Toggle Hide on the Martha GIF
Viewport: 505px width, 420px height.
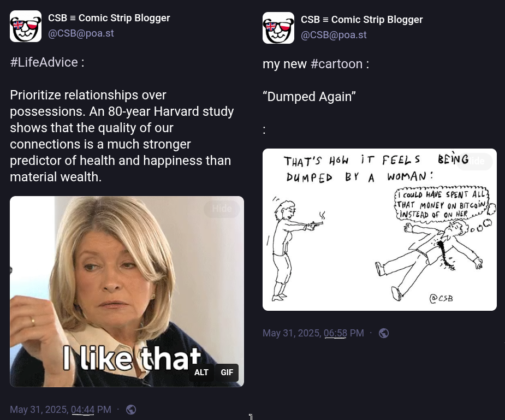222,209
